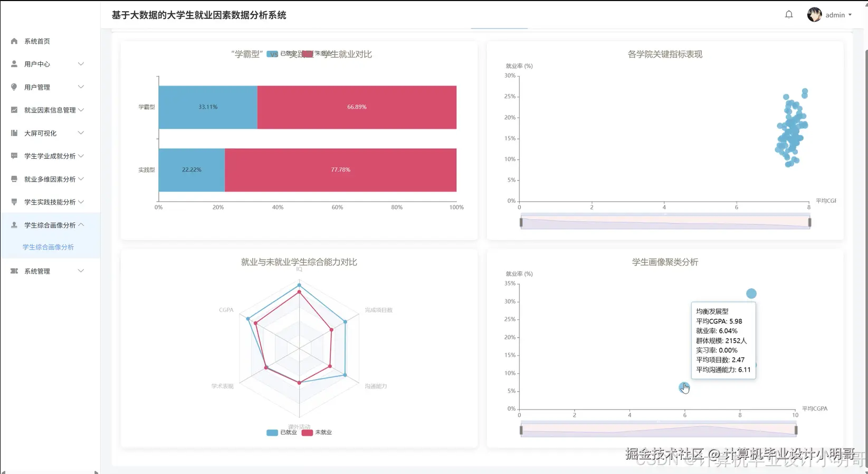Expand the 用户管理 chevron
Image resolution: width=868 pixels, height=474 pixels.
tap(81, 87)
